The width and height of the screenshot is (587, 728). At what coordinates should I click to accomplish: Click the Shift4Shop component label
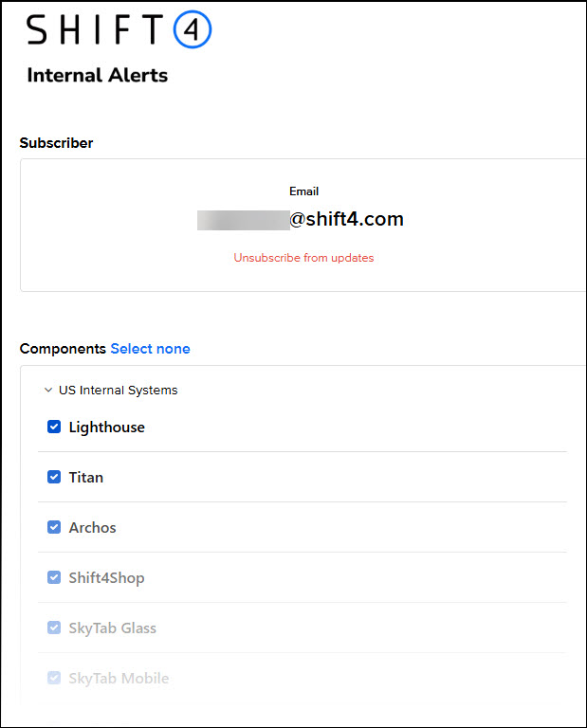click(x=107, y=578)
